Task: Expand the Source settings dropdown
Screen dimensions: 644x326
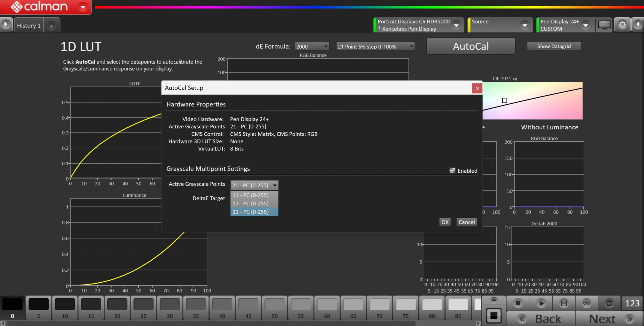Action: click(x=525, y=25)
